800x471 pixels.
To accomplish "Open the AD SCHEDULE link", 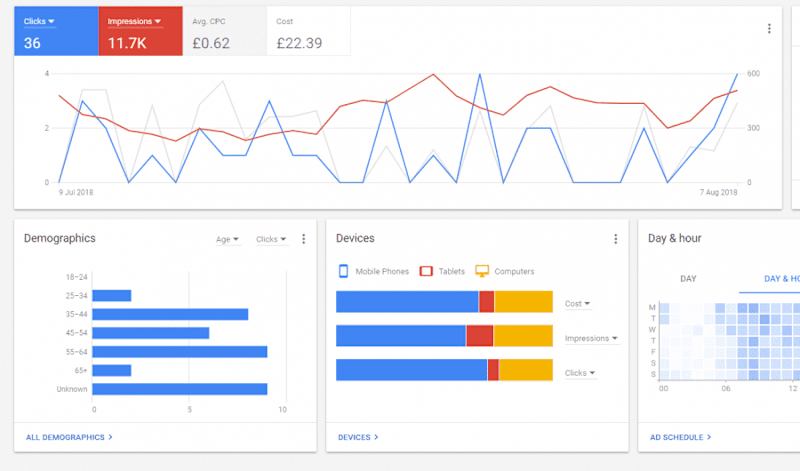I will click(x=680, y=437).
